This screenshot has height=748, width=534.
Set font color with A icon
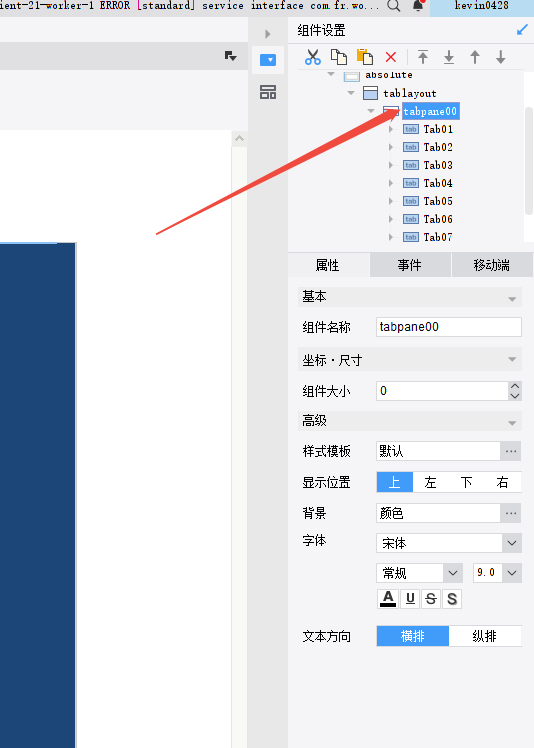click(388, 599)
